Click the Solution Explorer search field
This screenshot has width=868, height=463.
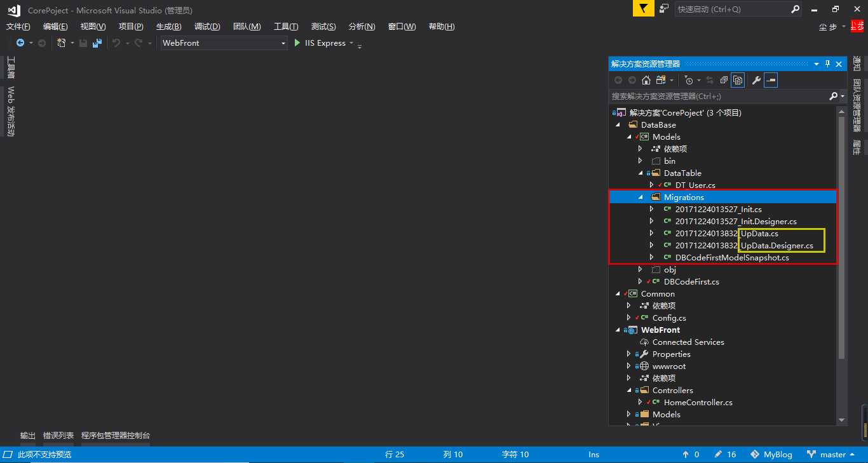pyautogui.click(x=718, y=97)
